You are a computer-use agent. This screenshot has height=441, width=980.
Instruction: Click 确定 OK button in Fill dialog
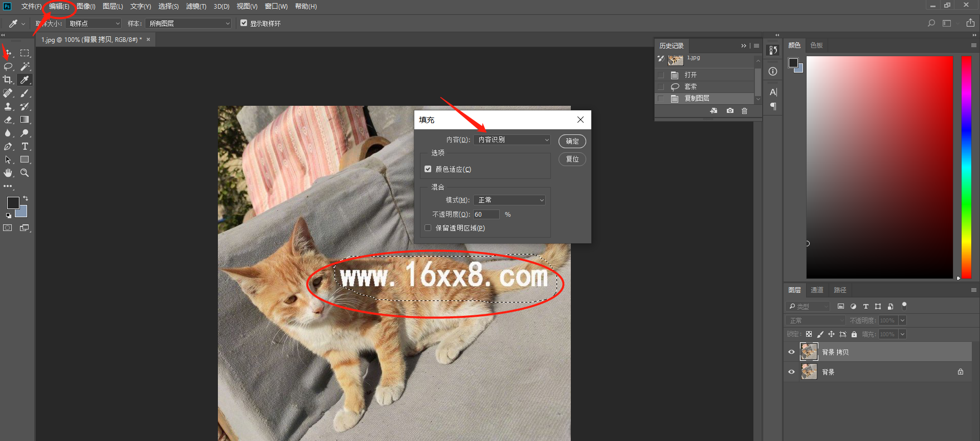pyautogui.click(x=572, y=141)
